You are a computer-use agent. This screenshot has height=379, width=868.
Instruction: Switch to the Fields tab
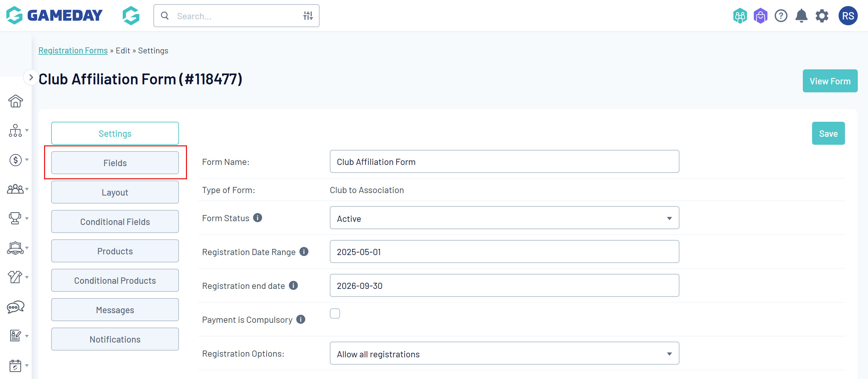pyautogui.click(x=115, y=163)
